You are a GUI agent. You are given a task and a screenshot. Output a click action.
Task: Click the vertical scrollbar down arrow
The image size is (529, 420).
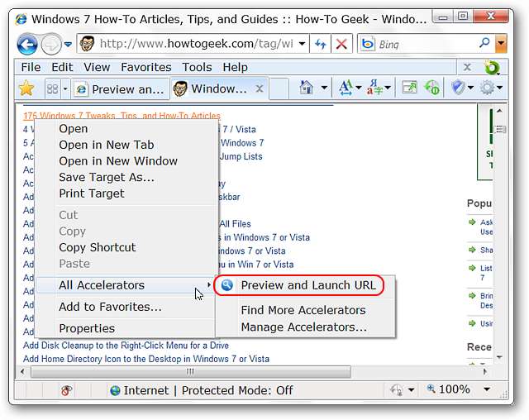(x=499, y=357)
